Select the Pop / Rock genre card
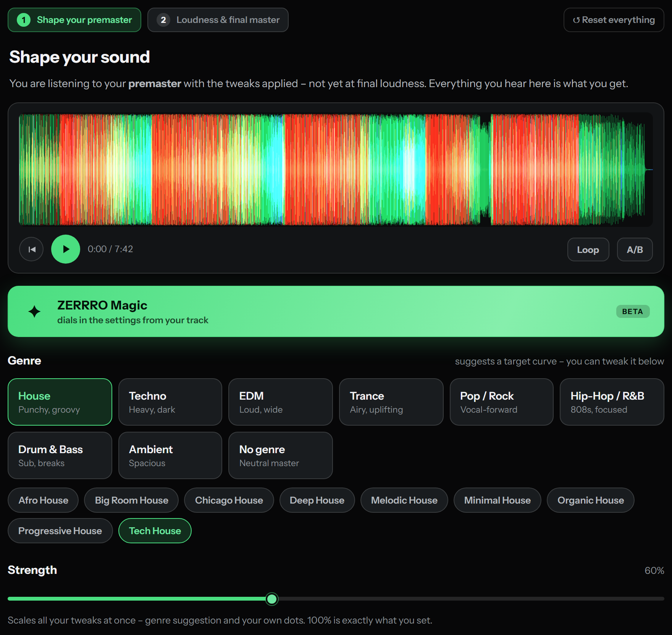Viewport: 672px width, 635px height. (502, 402)
